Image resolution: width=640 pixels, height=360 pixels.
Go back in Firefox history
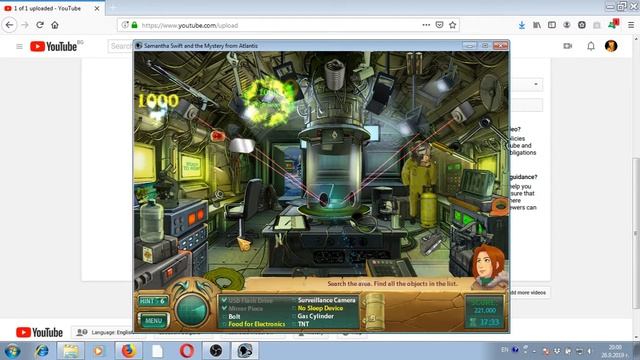(9, 25)
